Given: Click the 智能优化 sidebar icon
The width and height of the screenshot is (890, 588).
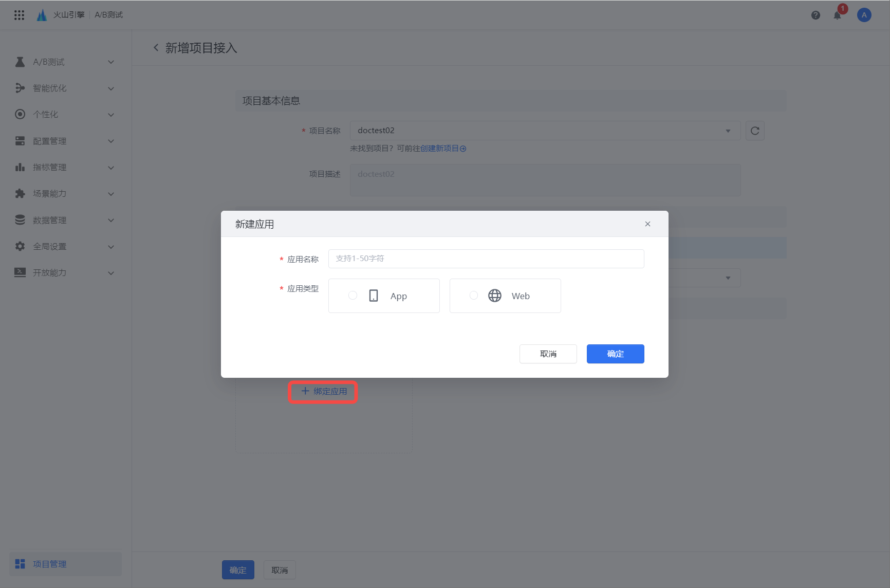Looking at the screenshot, I should coord(20,88).
